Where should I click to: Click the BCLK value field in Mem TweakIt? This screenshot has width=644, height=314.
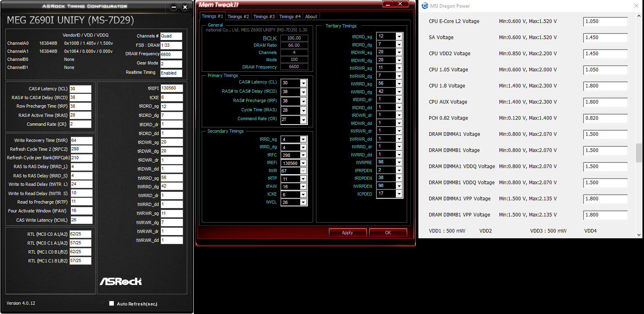pyautogui.click(x=294, y=38)
